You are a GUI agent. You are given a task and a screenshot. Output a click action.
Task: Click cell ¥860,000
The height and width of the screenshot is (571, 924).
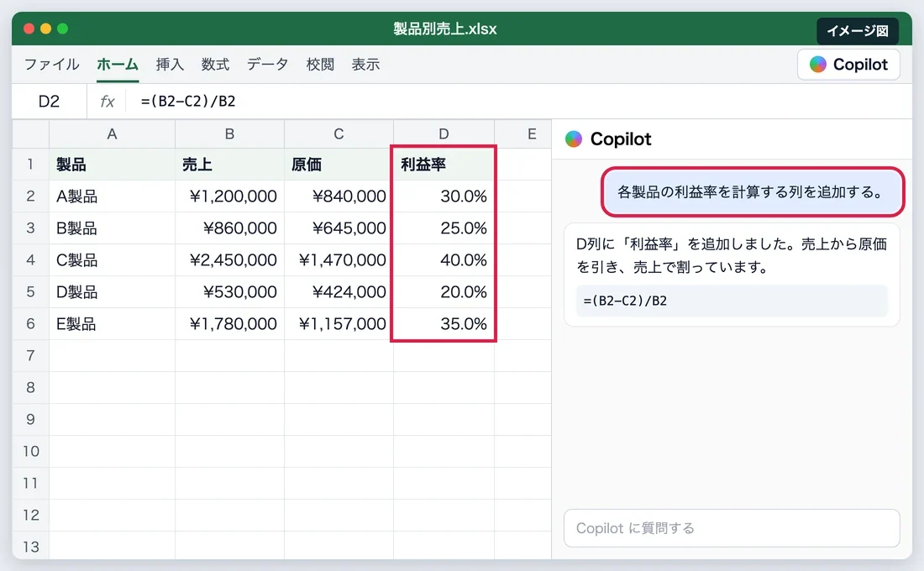[230, 228]
